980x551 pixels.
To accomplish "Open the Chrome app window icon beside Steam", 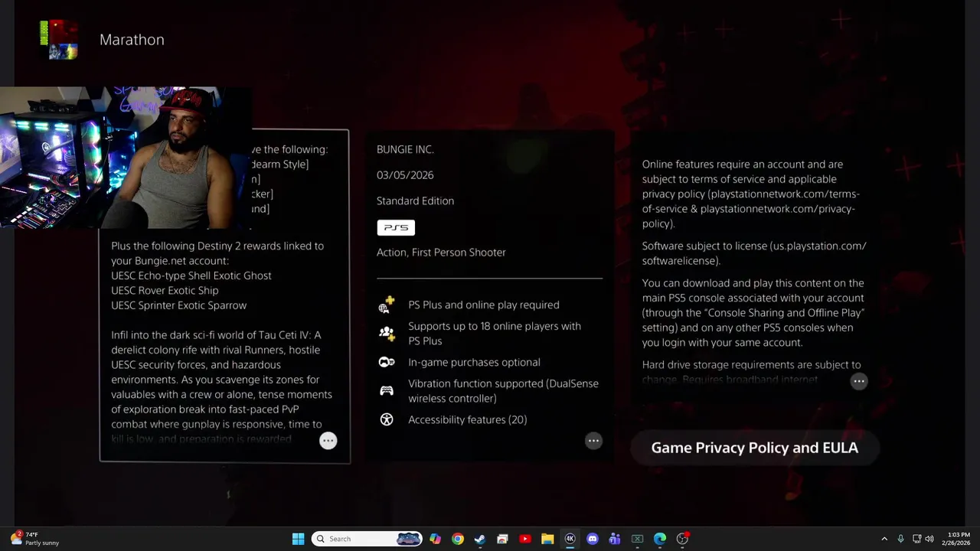I will (502, 539).
